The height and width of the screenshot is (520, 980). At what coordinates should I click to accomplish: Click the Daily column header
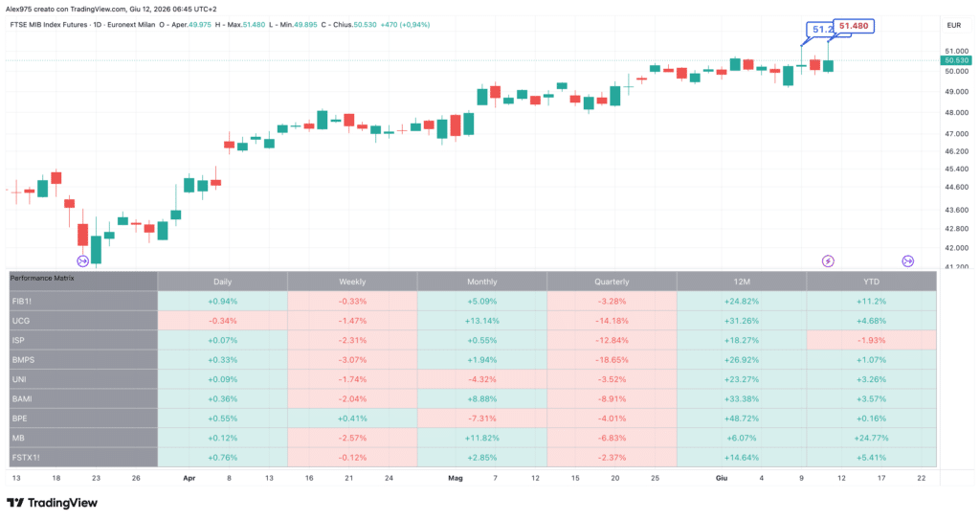222,282
